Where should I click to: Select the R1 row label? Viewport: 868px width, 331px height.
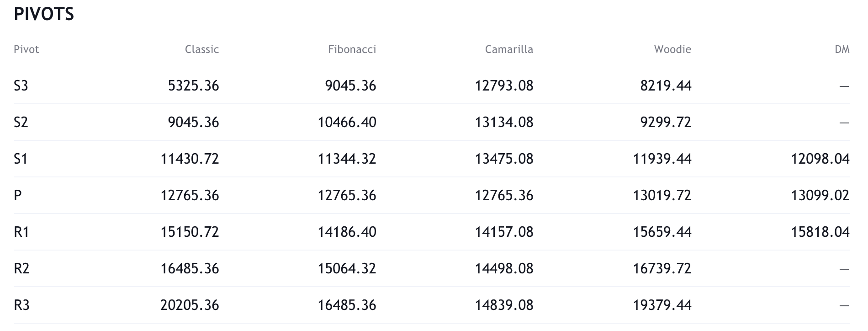point(21,232)
